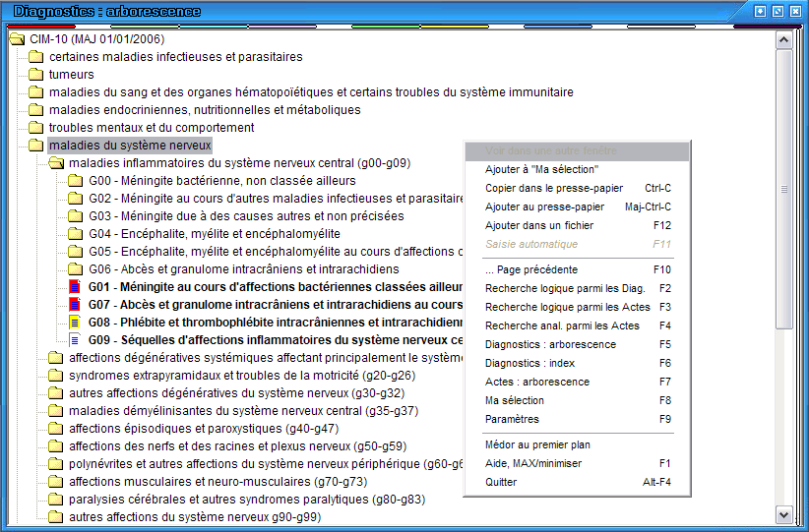Choose 'Copier dans le presse-papier' menu entry
The image size is (809, 532).
click(577, 188)
